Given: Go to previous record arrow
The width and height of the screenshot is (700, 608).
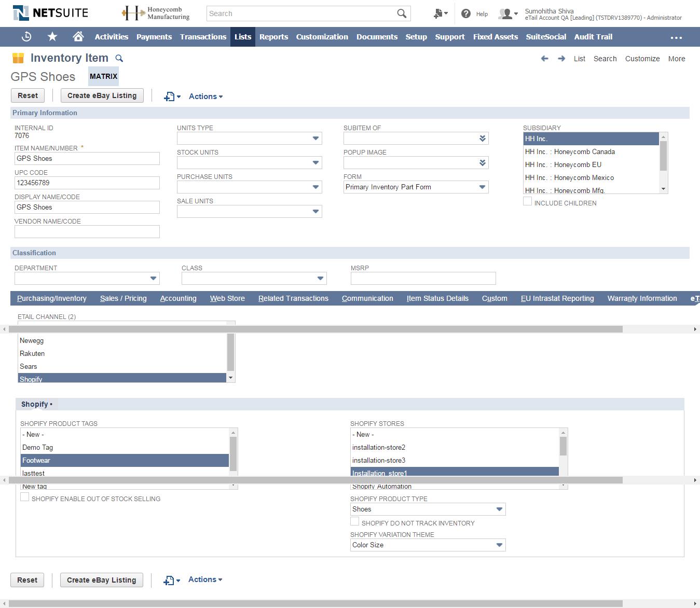Looking at the screenshot, I should point(544,59).
